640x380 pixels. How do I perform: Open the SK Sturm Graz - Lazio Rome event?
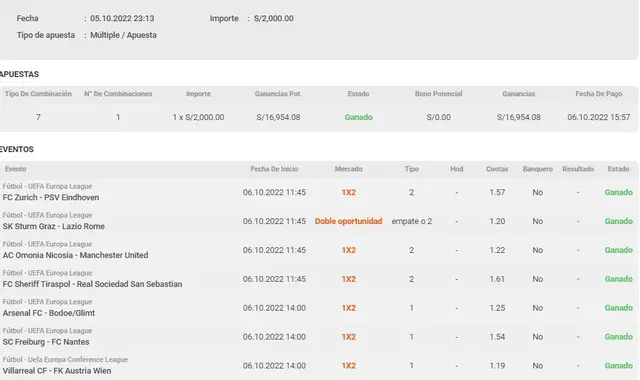tap(53, 227)
